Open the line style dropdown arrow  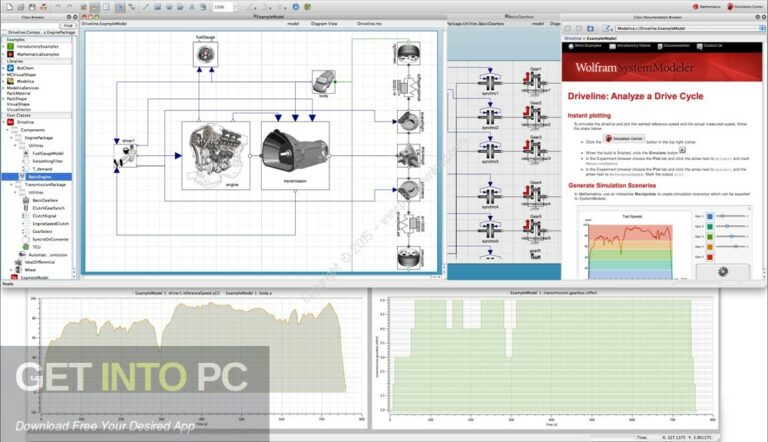point(256,7)
